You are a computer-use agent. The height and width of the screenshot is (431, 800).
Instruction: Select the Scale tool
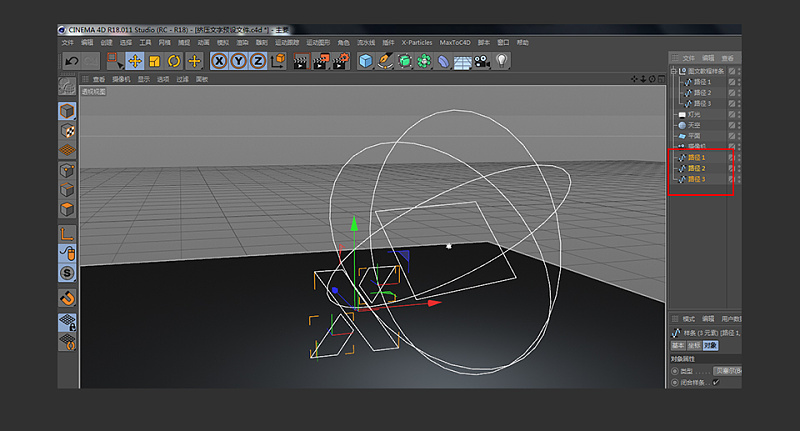[x=154, y=61]
